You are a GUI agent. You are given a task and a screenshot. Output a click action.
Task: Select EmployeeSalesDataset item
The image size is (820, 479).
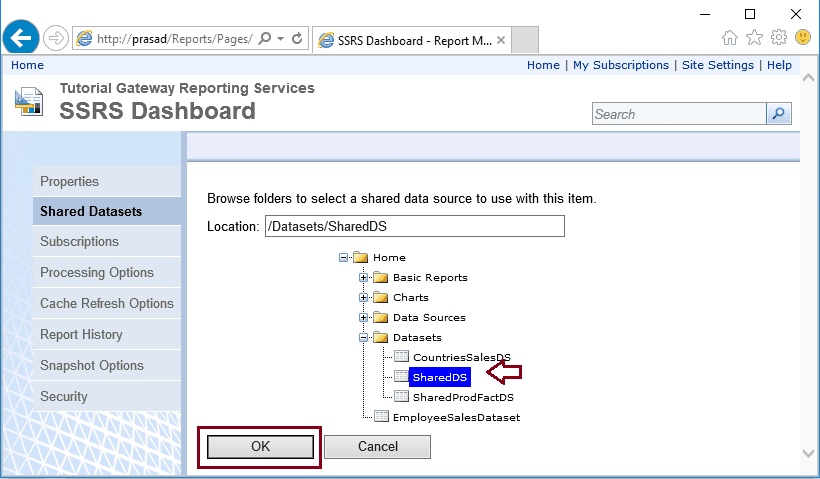point(456,417)
